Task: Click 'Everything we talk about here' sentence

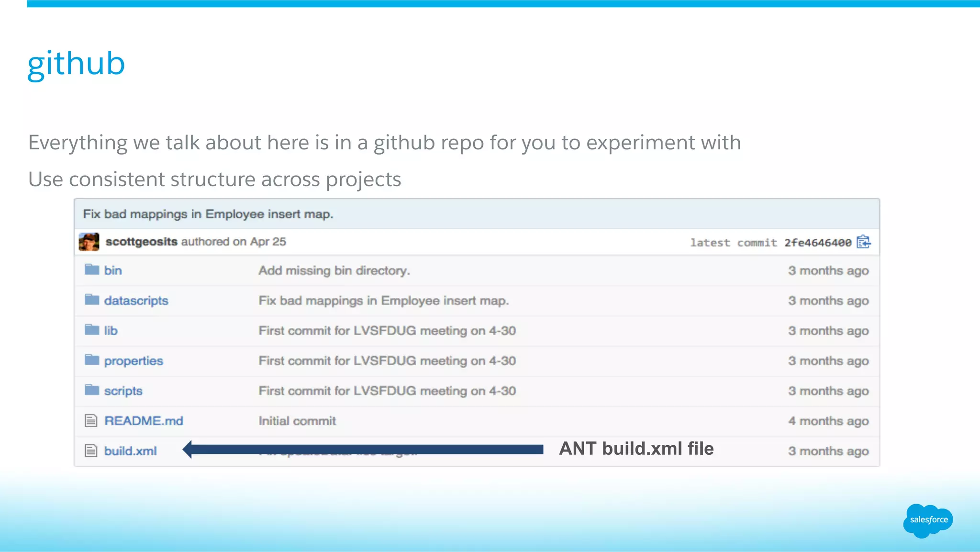Action: pos(384,143)
